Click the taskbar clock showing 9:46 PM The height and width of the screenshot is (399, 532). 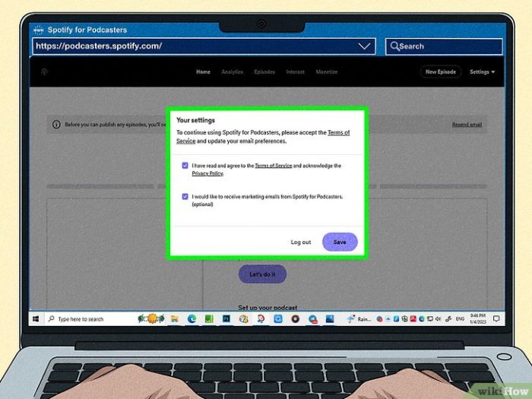coord(478,319)
